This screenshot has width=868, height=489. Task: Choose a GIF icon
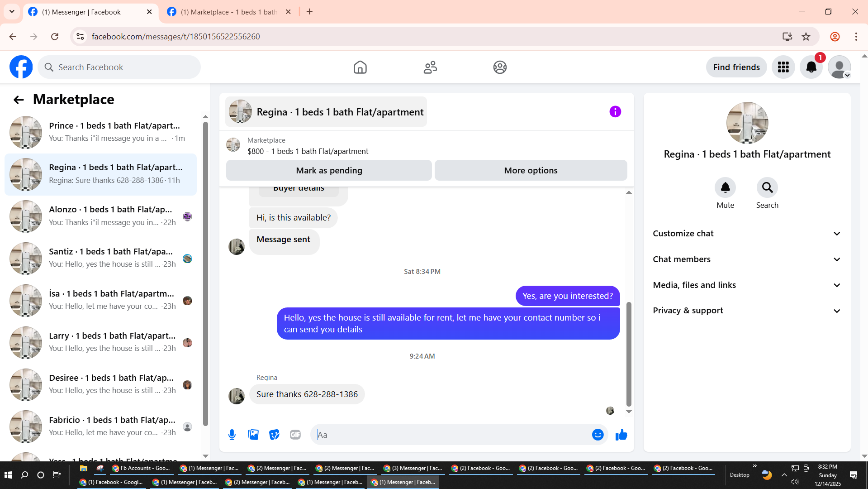coord(295,435)
